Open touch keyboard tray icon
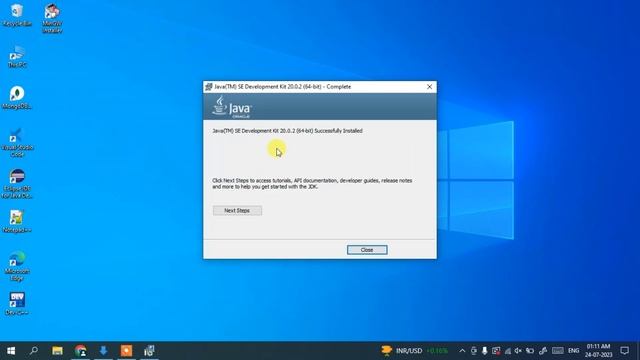 (558, 351)
